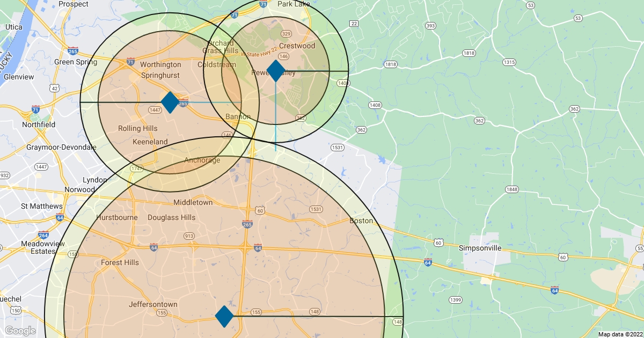Click the route 155 shield under Jeffersontown
This screenshot has width=644, height=338.
click(x=162, y=312)
